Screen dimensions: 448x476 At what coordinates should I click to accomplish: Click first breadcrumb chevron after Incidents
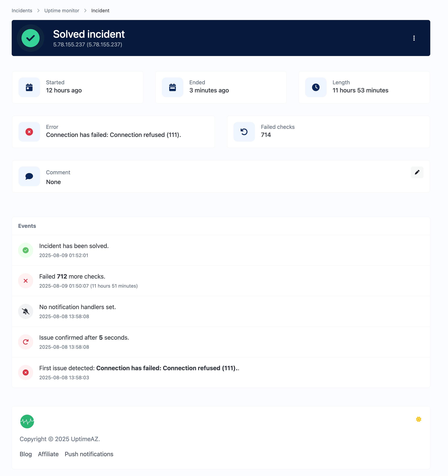[38, 11]
